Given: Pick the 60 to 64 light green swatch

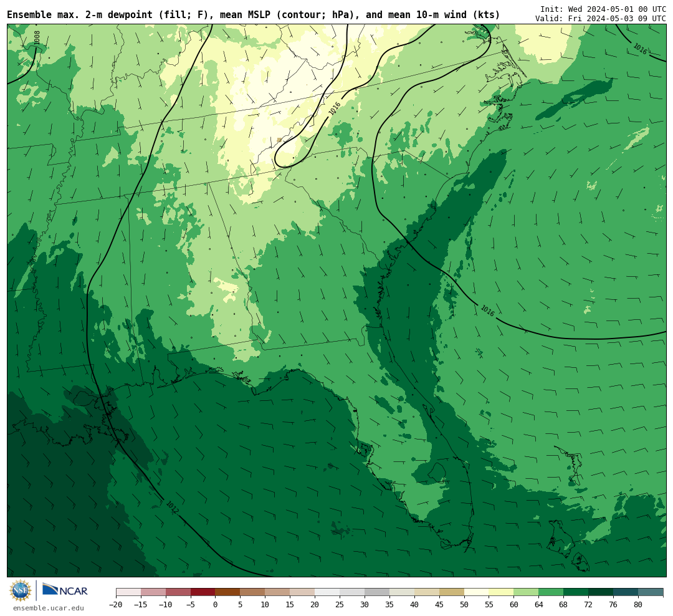Looking at the screenshot, I should pyautogui.click(x=527, y=592).
